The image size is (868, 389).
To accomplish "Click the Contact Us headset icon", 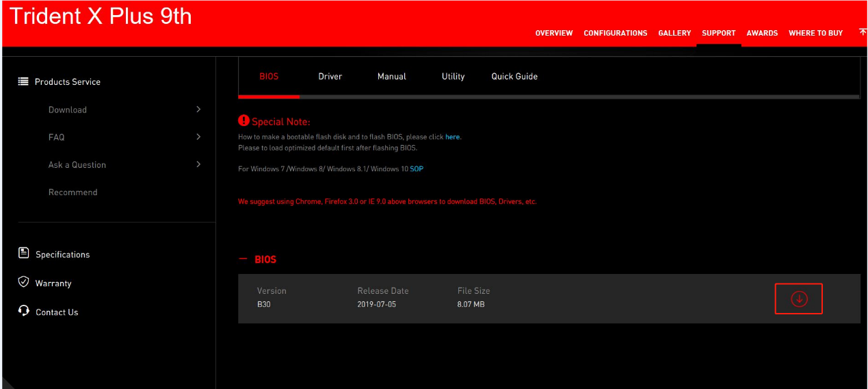I will pyautogui.click(x=23, y=311).
